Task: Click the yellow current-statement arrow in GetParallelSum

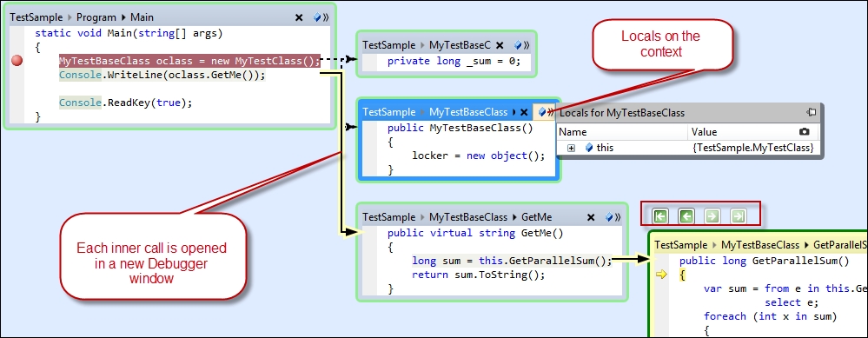Action: [x=660, y=275]
